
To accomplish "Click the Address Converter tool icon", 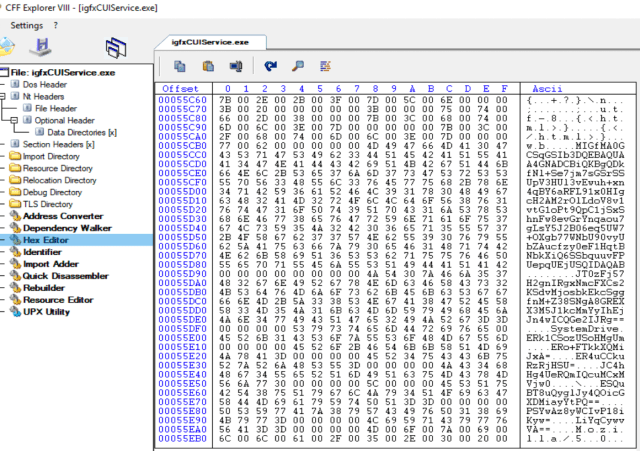I will tap(15, 216).
